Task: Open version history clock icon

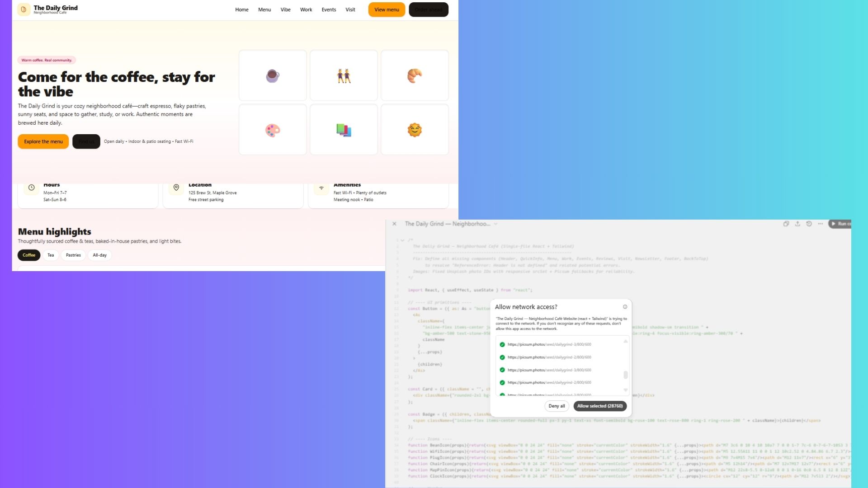Action: (x=809, y=224)
